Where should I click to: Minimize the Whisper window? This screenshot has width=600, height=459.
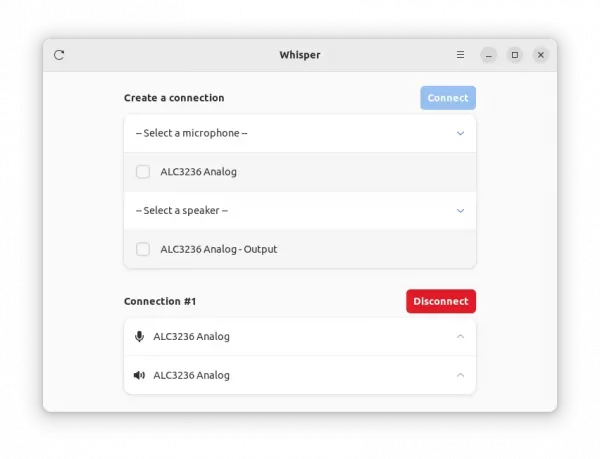[x=489, y=55]
